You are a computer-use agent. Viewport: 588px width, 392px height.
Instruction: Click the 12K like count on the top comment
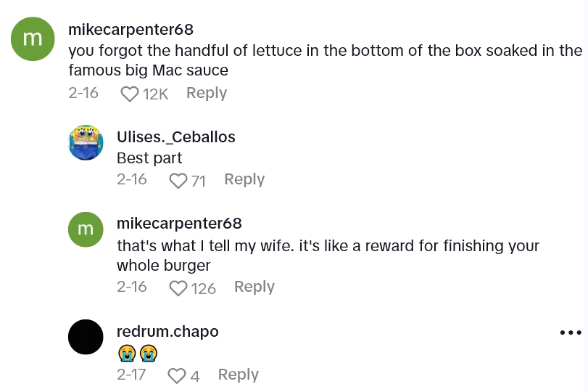point(155,94)
